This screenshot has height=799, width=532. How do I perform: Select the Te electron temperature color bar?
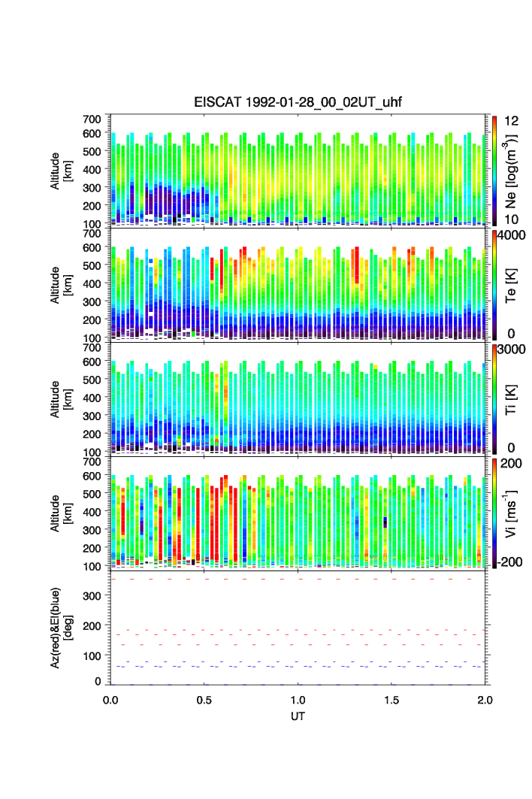coord(494,284)
